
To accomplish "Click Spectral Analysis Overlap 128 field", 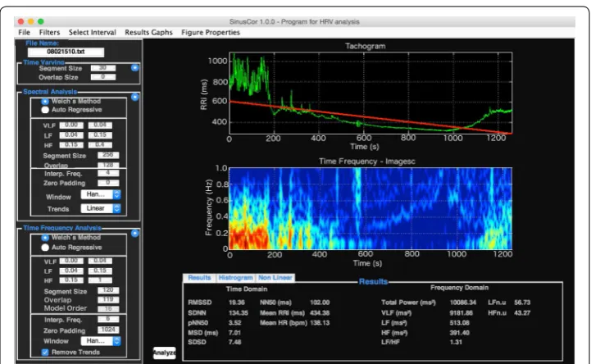I will point(108,165).
